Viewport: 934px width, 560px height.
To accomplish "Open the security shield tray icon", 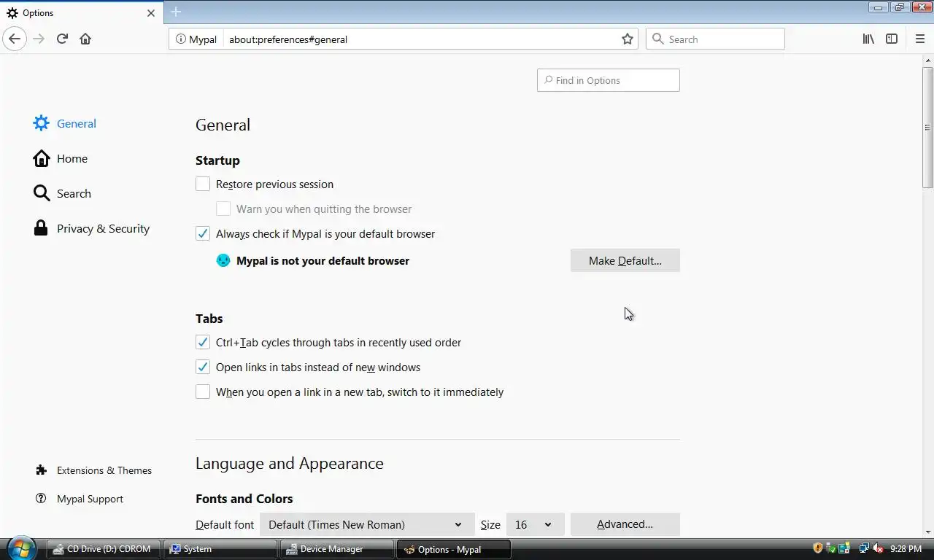I will (818, 548).
